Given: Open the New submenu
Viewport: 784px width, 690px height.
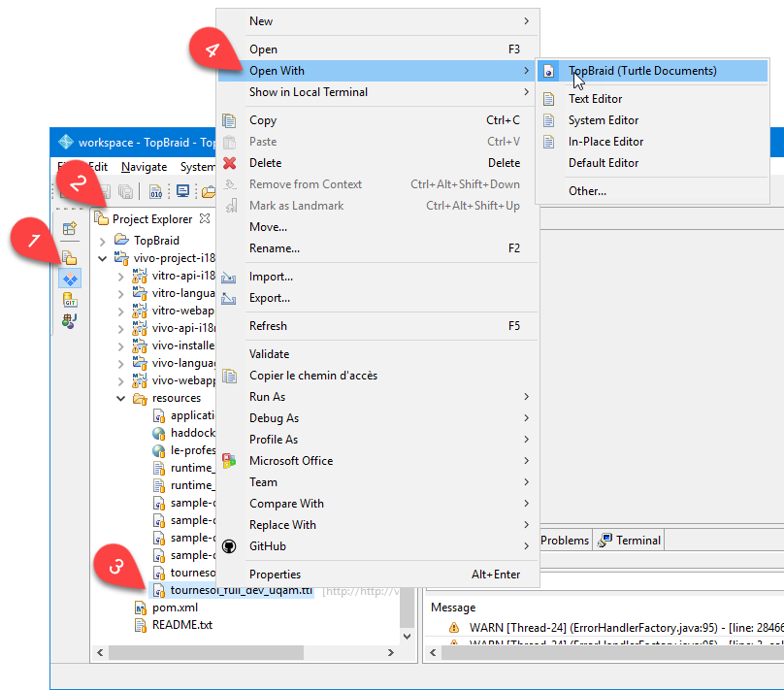Looking at the screenshot, I should pos(378,21).
